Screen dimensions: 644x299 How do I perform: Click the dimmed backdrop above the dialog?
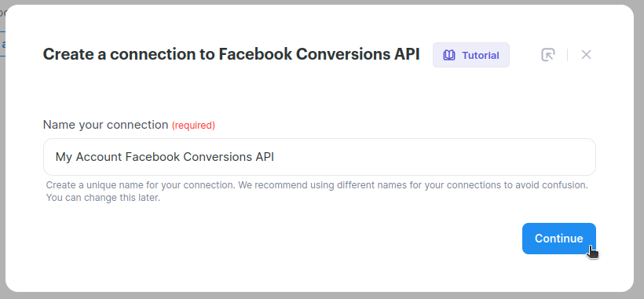coord(322,2)
